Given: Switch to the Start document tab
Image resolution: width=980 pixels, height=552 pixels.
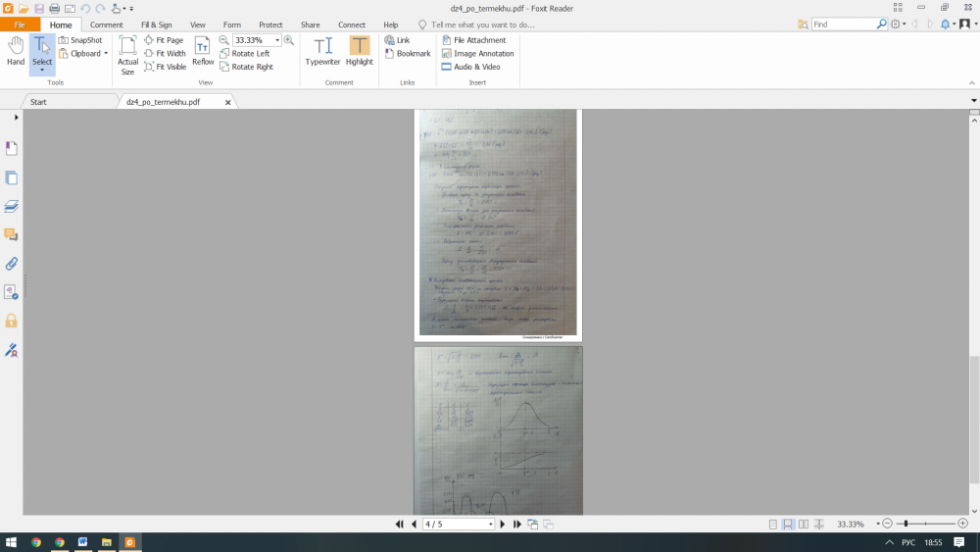Looking at the screenshot, I should pos(39,101).
